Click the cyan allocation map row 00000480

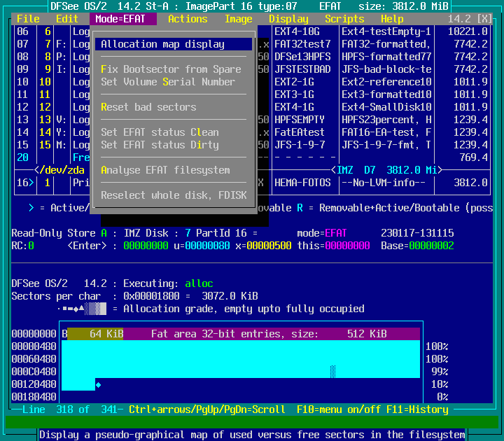(241, 346)
